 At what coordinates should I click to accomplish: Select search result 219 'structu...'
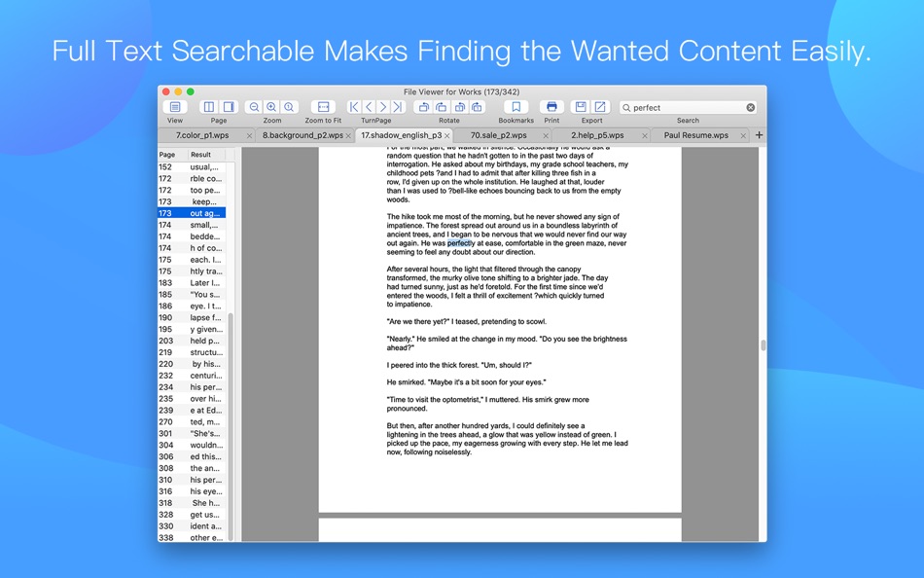click(x=192, y=352)
